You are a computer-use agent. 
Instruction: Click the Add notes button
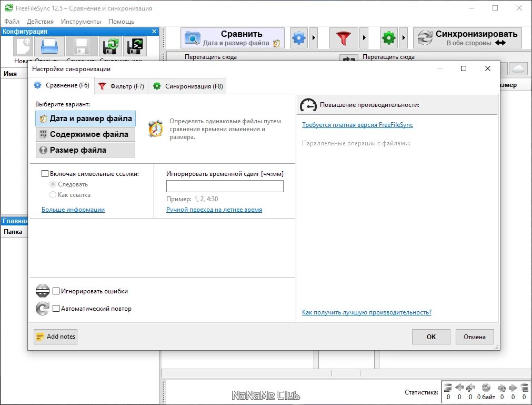[x=56, y=337]
